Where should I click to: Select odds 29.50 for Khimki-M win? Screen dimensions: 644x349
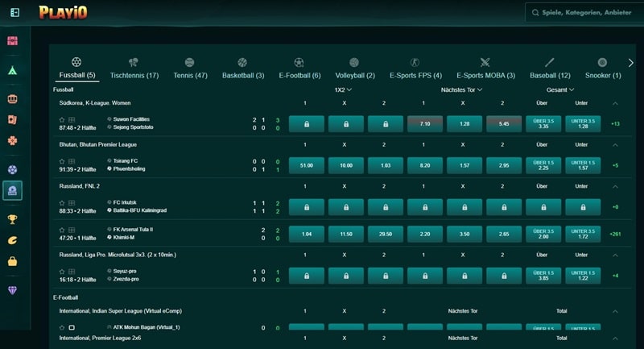386,234
